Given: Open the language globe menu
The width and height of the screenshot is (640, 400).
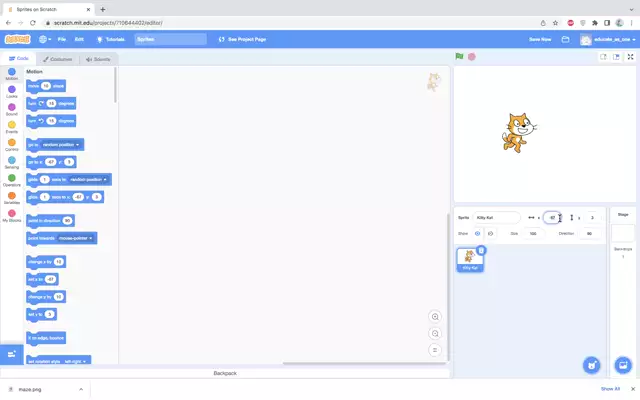Looking at the screenshot, I should [x=45, y=39].
